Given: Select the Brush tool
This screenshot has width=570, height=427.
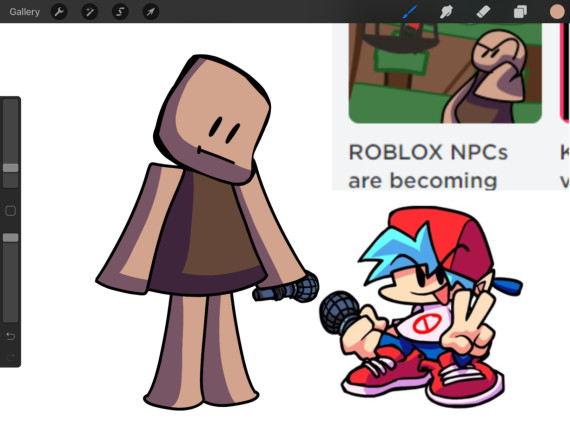Looking at the screenshot, I should [x=410, y=12].
